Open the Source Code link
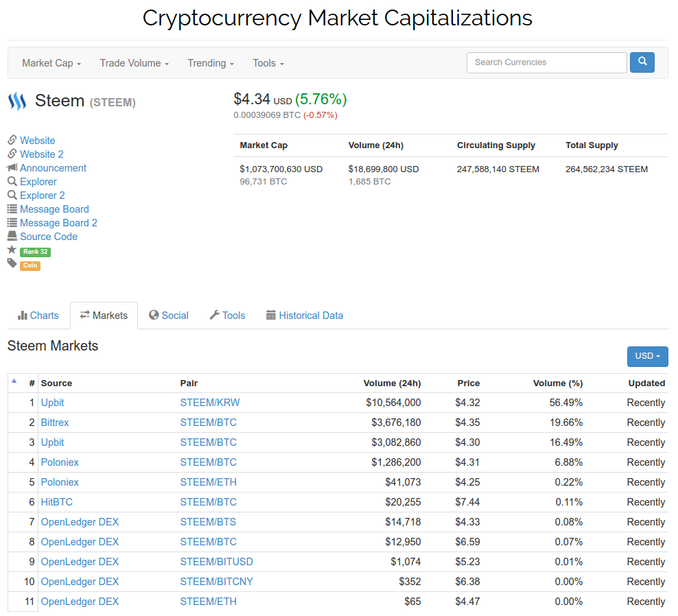Screen dimensions: 678x616 coord(49,237)
